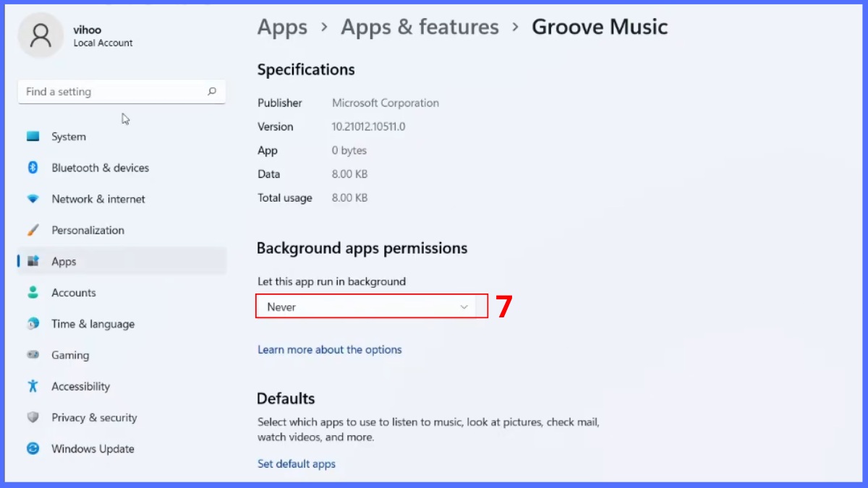Screen dimensions: 868x488
Task: Click the version number 10.21012.10511.0
Action: coord(368,127)
